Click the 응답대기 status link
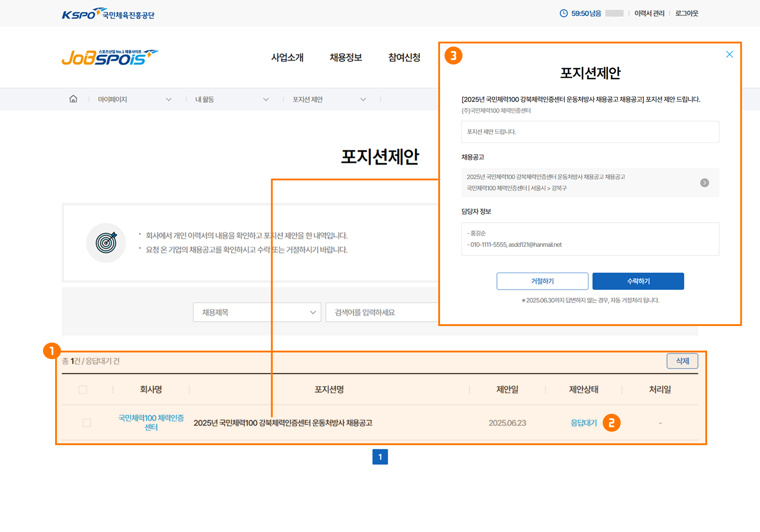 (x=583, y=423)
